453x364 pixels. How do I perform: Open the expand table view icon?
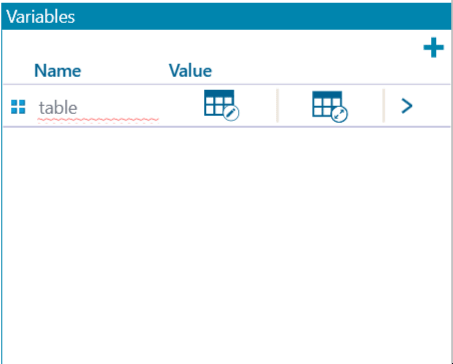pyautogui.click(x=330, y=106)
